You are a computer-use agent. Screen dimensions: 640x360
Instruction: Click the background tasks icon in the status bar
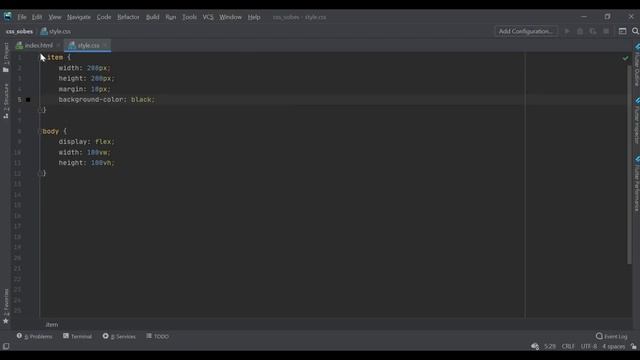(x=535, y=346)
